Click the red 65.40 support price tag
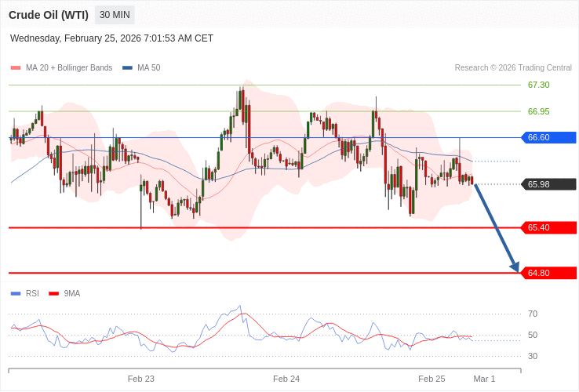The image size is (579, 392). pos(548,227)
